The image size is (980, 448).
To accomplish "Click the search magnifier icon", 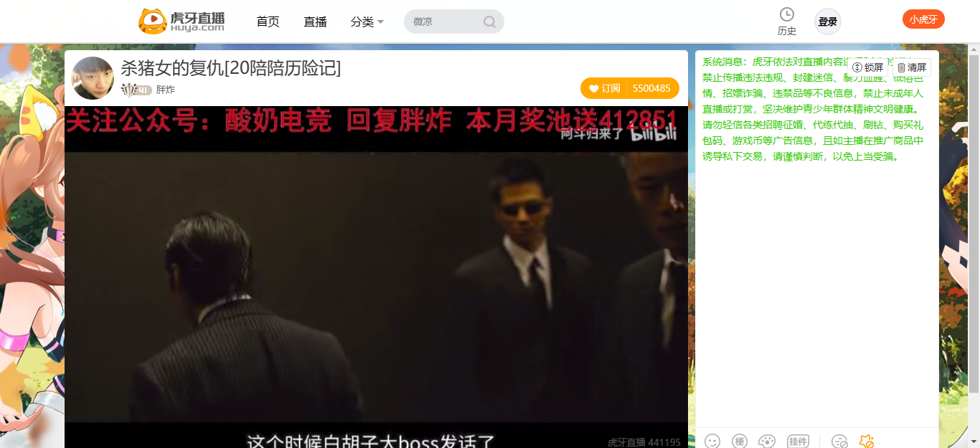I will [x=489, y=22].
